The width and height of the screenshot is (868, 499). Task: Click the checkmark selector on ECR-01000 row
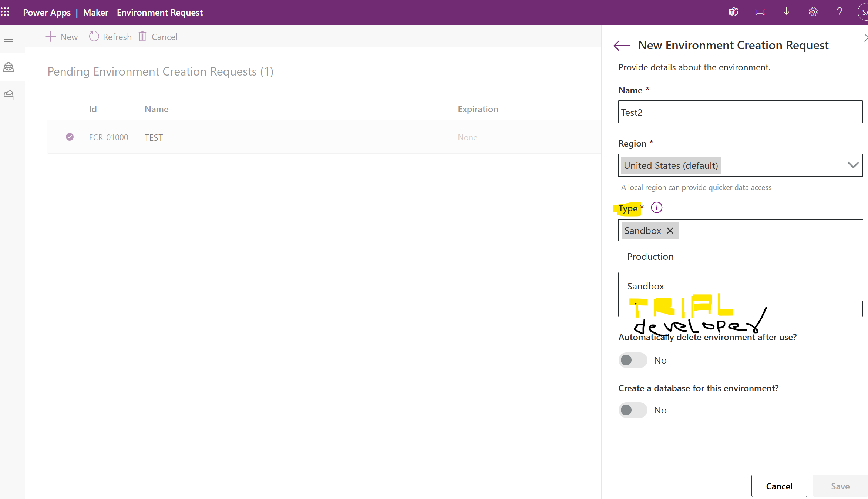[x=70, y=137]
